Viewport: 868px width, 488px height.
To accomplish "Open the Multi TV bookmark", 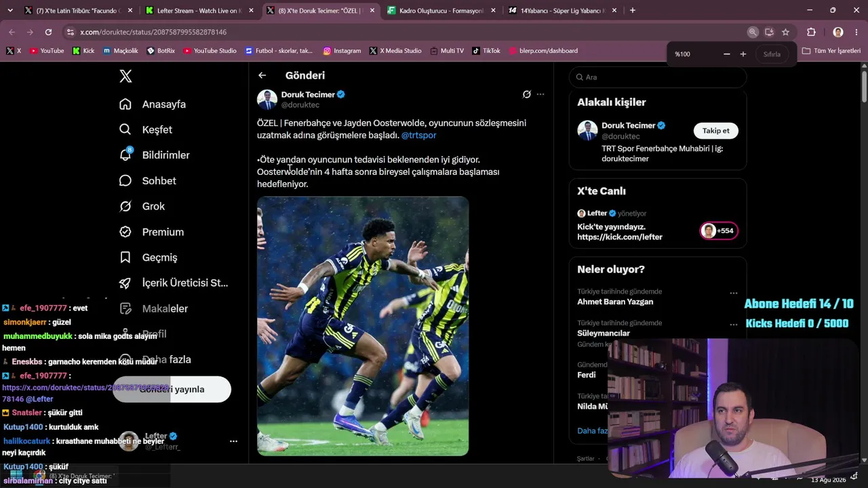I will click(x=446, y=51).
